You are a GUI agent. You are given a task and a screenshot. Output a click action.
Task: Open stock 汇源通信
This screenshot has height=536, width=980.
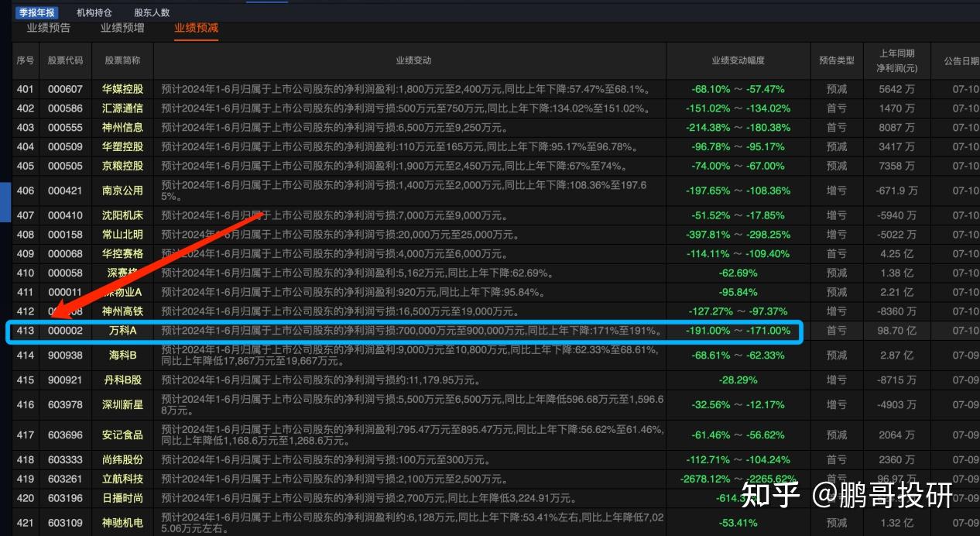(x=122, y=108)
